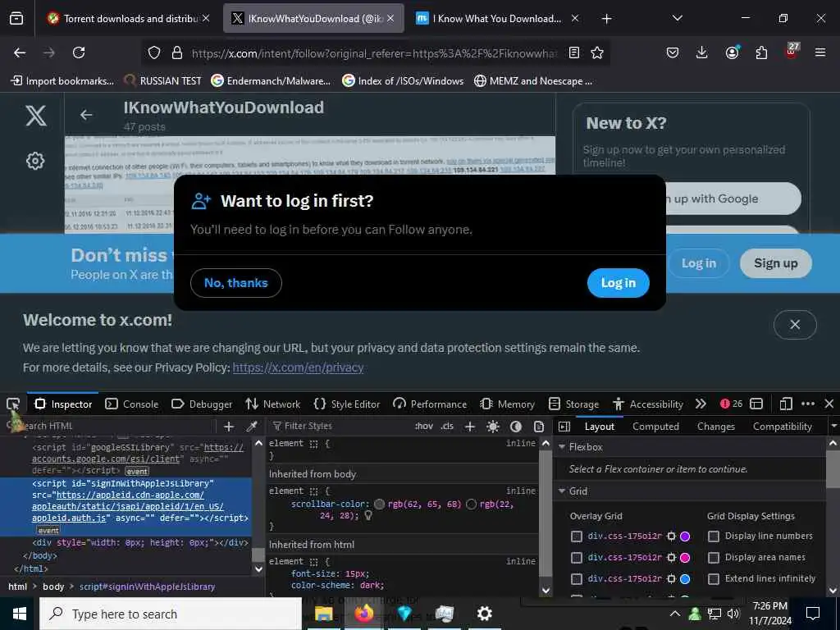Screen dimensions: 840x630
Task: Click the site padlock icon in address bar
Action: click(177, 52)
